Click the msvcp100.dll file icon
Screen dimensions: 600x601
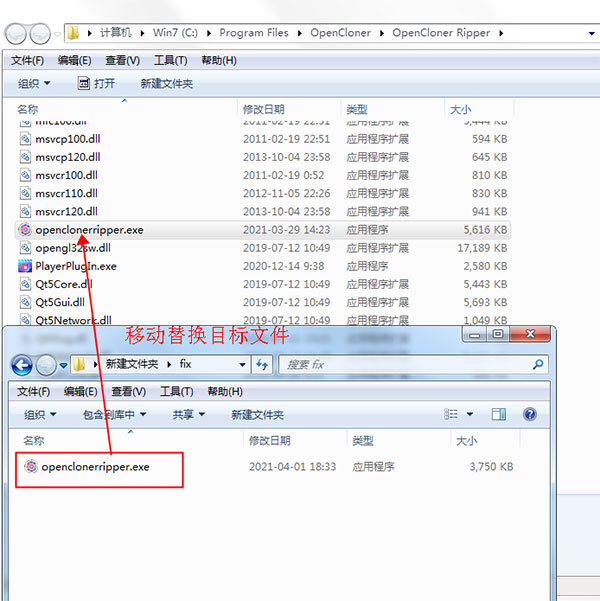pos(25,139)
